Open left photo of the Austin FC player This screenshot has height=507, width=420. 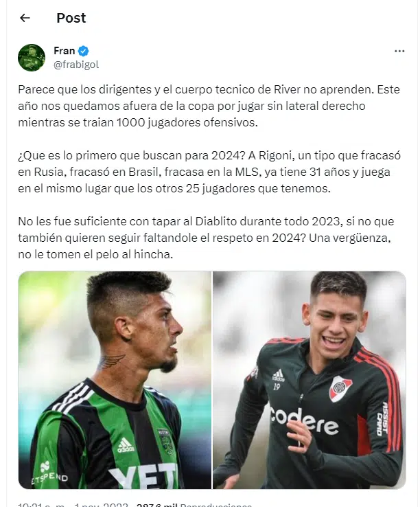[115, 380]
